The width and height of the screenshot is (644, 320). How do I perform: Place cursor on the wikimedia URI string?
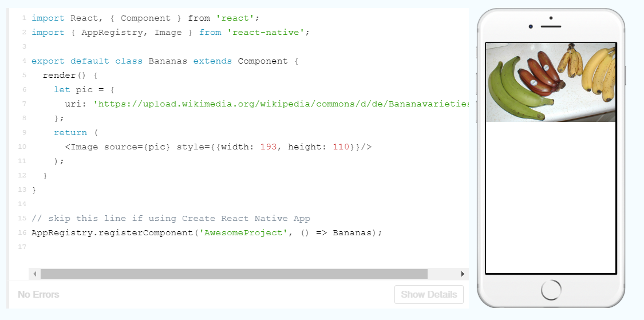point(280,104)
